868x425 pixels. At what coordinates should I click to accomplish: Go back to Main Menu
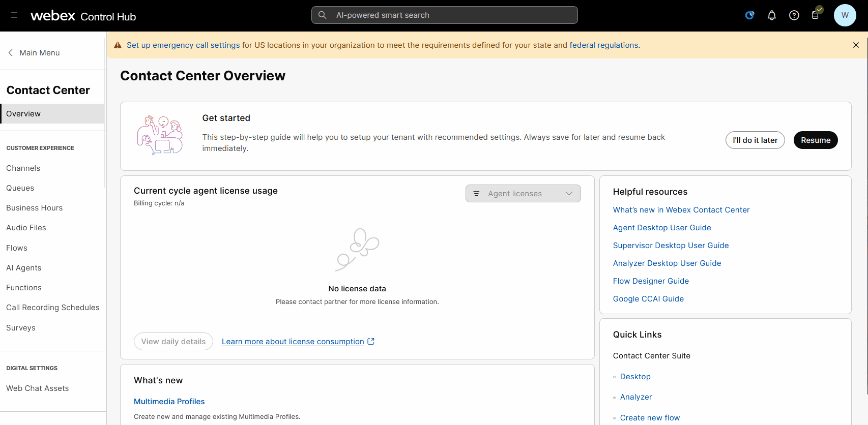tap(34, 53)
